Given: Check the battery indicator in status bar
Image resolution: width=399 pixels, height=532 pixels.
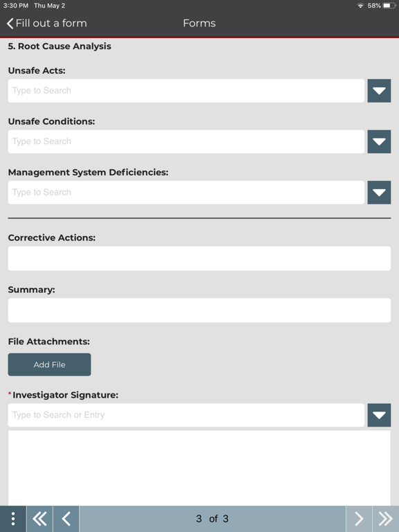Looking at the screenshot, I should coord(389,6).
